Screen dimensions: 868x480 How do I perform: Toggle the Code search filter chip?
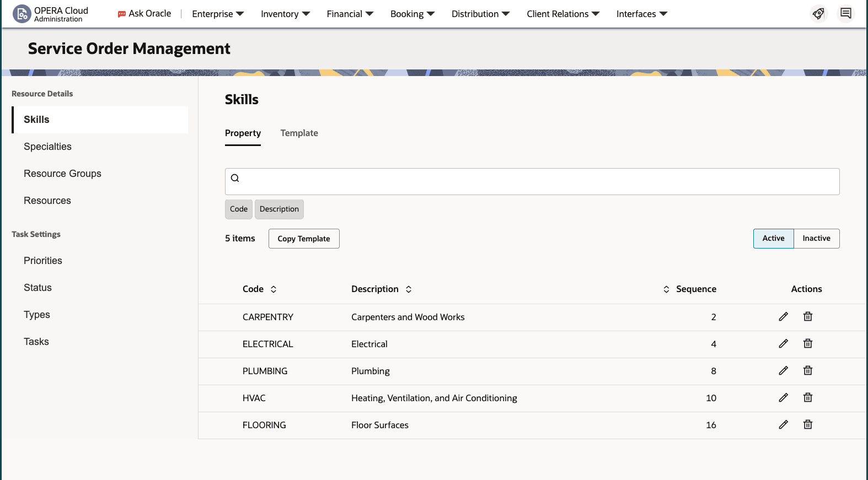click(239, 209)
